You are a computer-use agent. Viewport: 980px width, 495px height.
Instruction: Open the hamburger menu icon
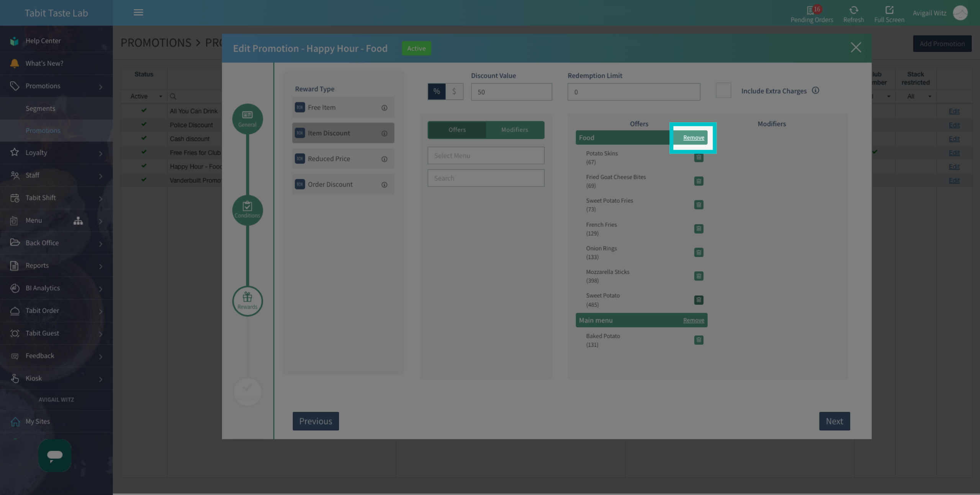138,13
